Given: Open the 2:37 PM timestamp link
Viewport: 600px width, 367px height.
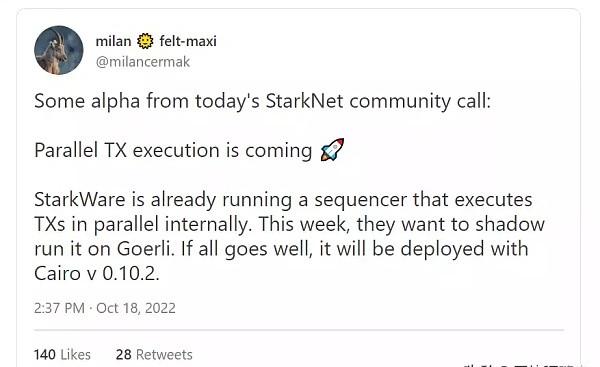Looking at the screenshot, I should [59, 308].
